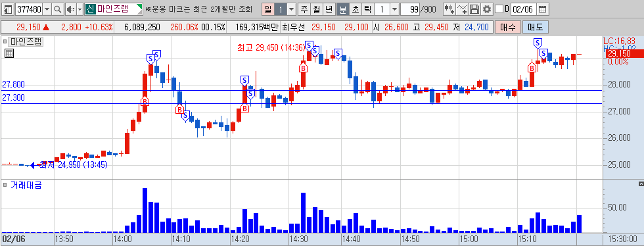The height and width of the screenshot is (246, 644).
Task: Expand the minute interval dropdown next to 1
Action: tap(394, 9)
